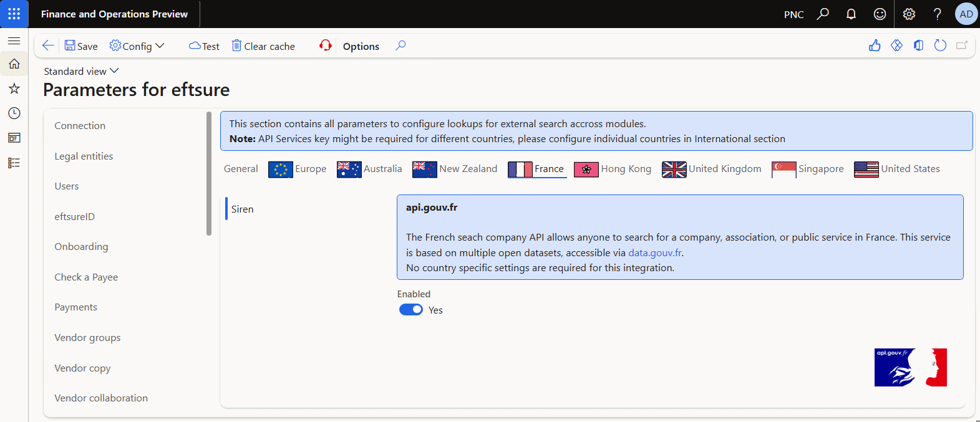The width and height of the screenshot is (980, 422).
Task: Switch to the United Kingdom tab
Action: click(x=712, y=169)
